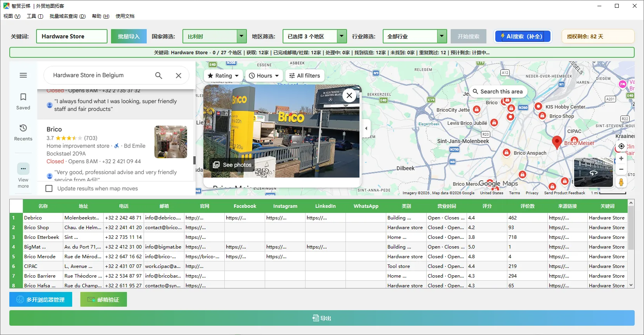Click the 批量导入 batch import button
Viewport: 644px width, 335px height.
[x=129, y=36]
